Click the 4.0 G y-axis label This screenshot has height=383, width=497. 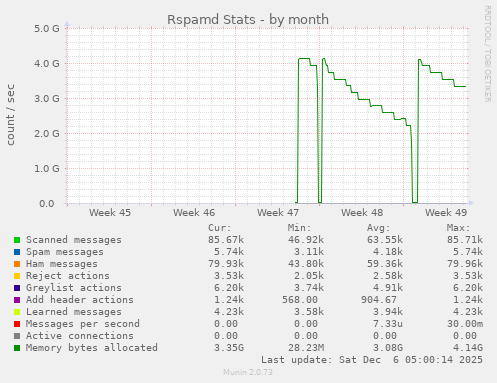click(47, 64)
